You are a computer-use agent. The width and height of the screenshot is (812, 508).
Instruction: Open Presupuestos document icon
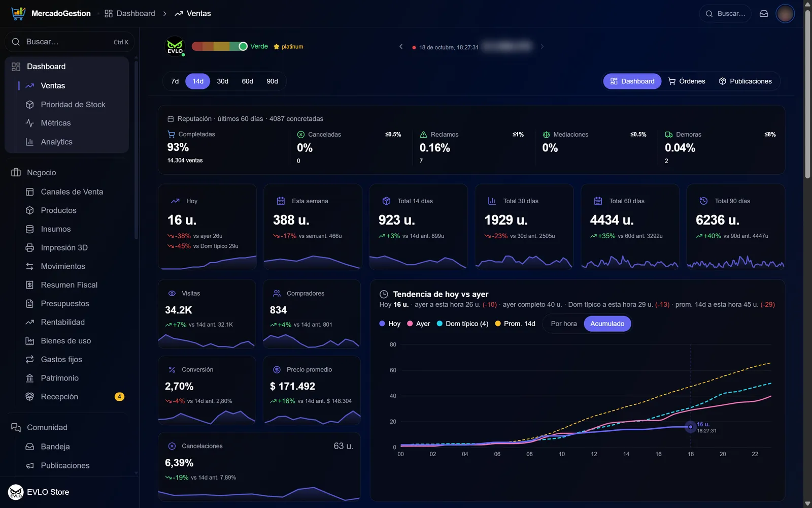[x=30, y=303]
